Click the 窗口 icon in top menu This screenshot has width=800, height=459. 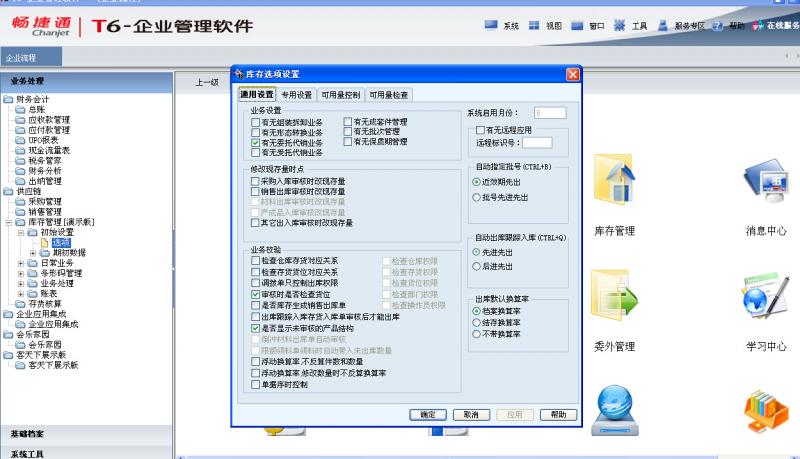(577, 26)
